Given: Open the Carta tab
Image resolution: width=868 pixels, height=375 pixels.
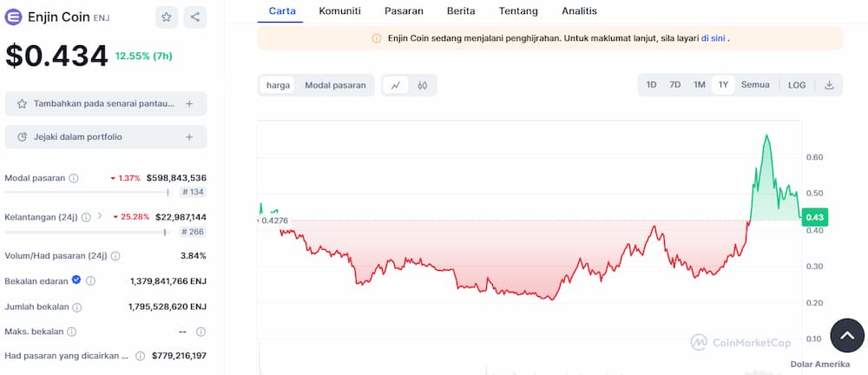Looking at the screenshot, I should (x=282, y=10).
